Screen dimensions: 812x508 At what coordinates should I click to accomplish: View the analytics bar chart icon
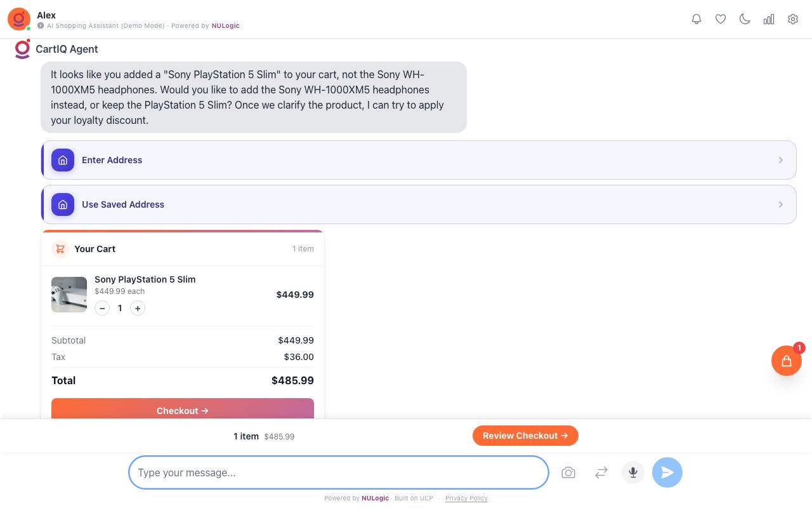tap(769, 19)
